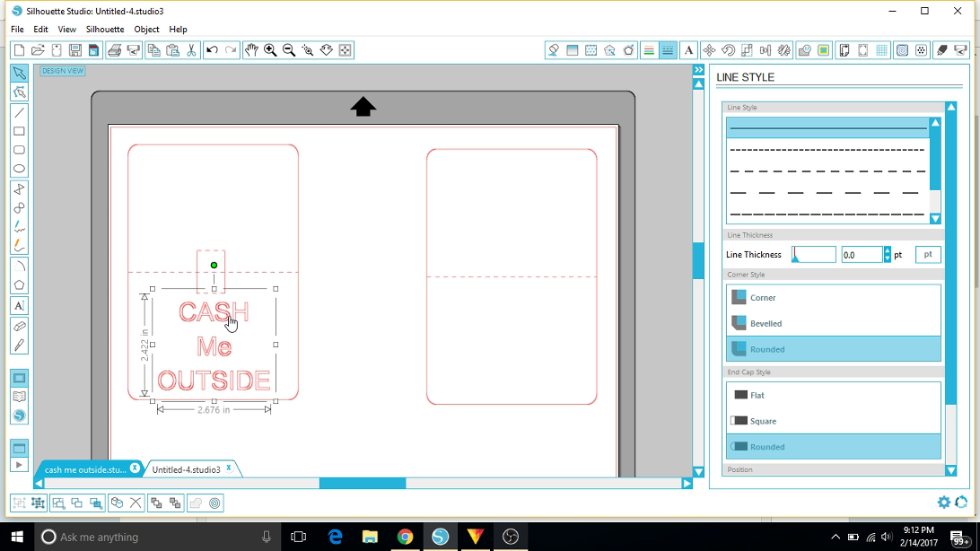Screen dimensions: 980x551
Task: Open the Silhouette menu
Action: pyautogui.click(x=105, y=30)
